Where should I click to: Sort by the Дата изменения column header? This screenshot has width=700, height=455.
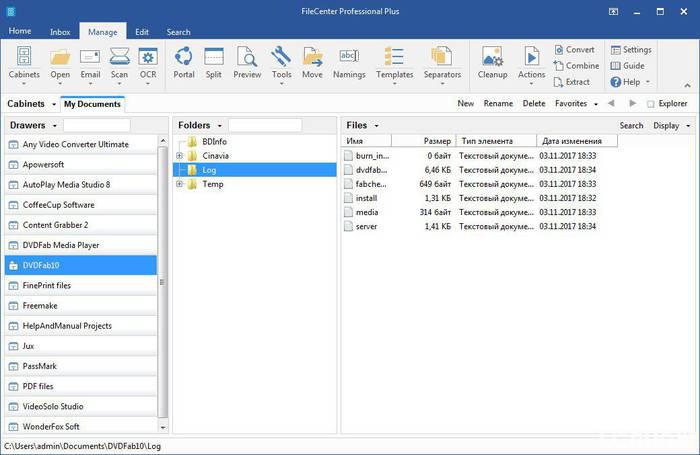click(577, 141)
